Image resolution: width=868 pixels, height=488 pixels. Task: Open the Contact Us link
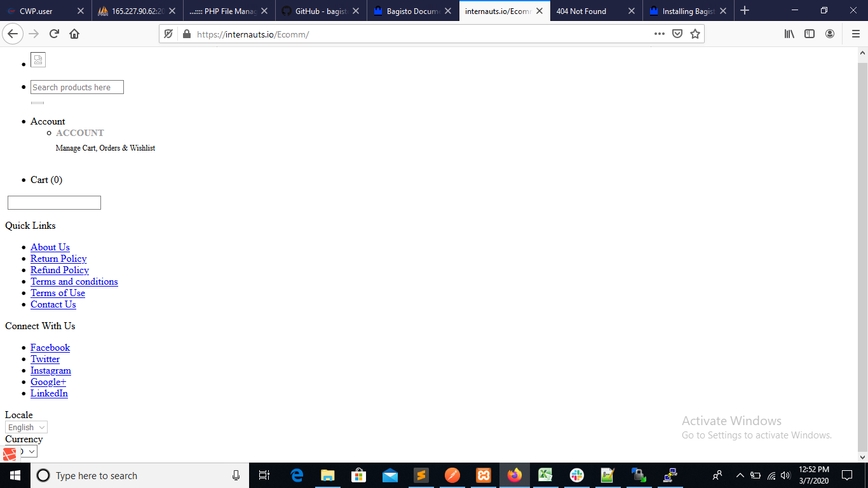(x=53, y=304)
